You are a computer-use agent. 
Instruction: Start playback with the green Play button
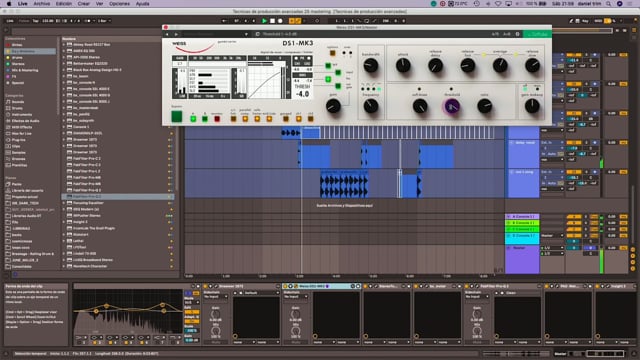point(264,21)
